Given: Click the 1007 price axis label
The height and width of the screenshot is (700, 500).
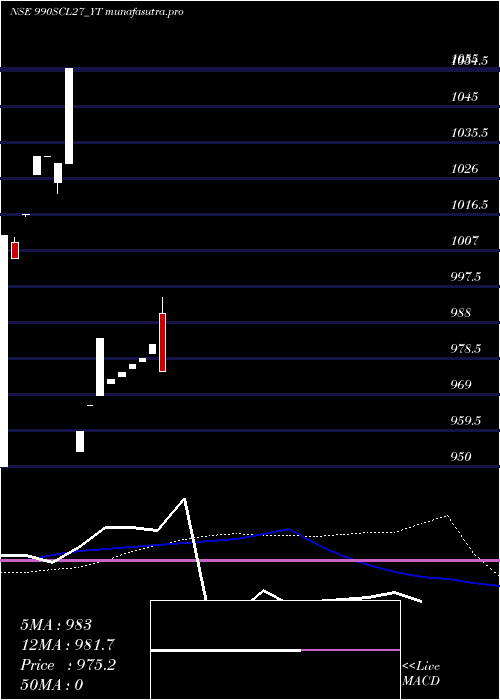Looking at the screenshot, I should tap(464, 241).
